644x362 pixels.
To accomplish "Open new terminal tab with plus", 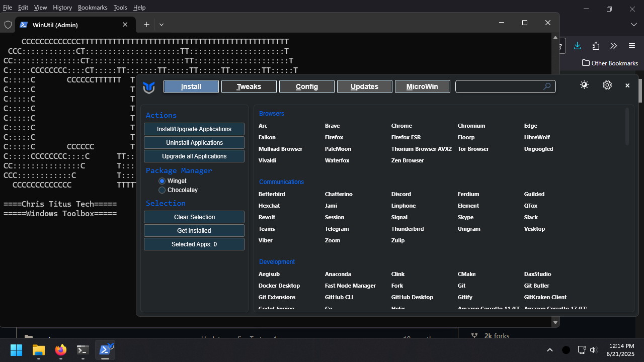I will (146, 24).
